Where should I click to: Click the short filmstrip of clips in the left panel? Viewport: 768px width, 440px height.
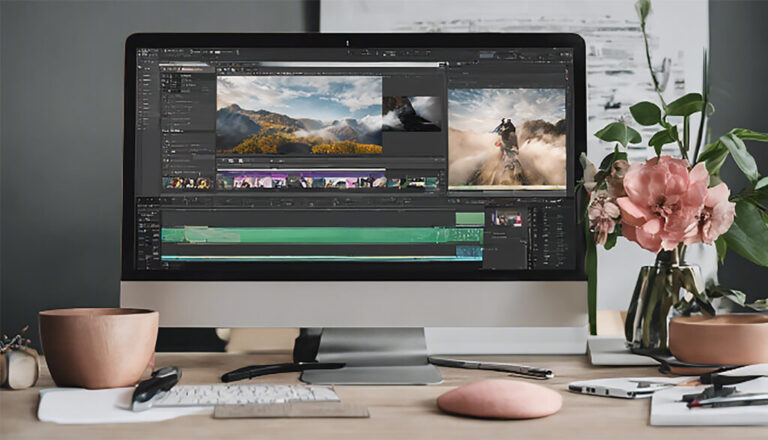188,183
